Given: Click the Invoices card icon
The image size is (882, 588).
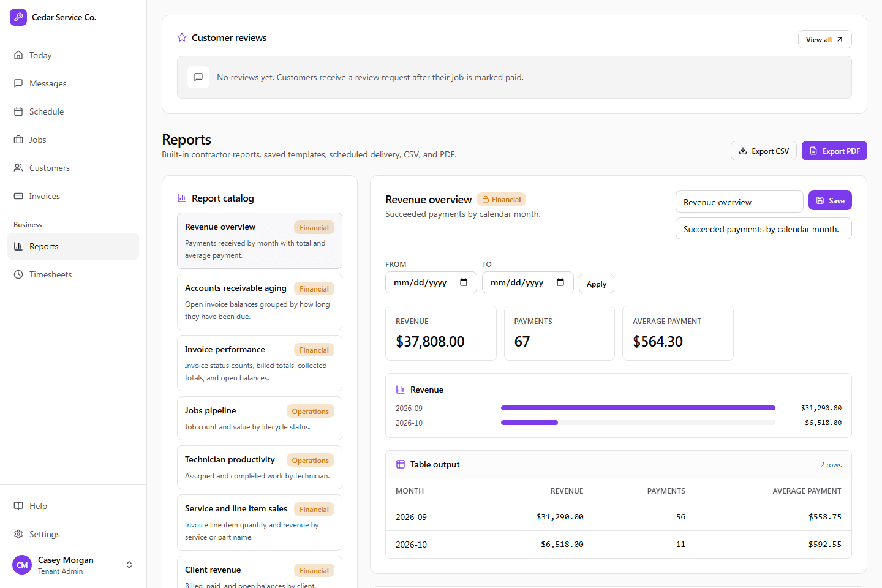Looking at the screenshot, I should coord(18,196).
